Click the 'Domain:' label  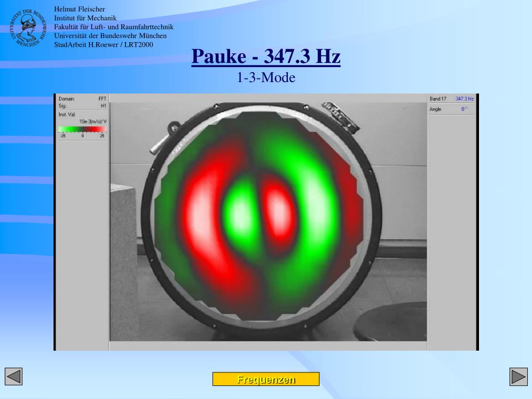coord(66,99)
